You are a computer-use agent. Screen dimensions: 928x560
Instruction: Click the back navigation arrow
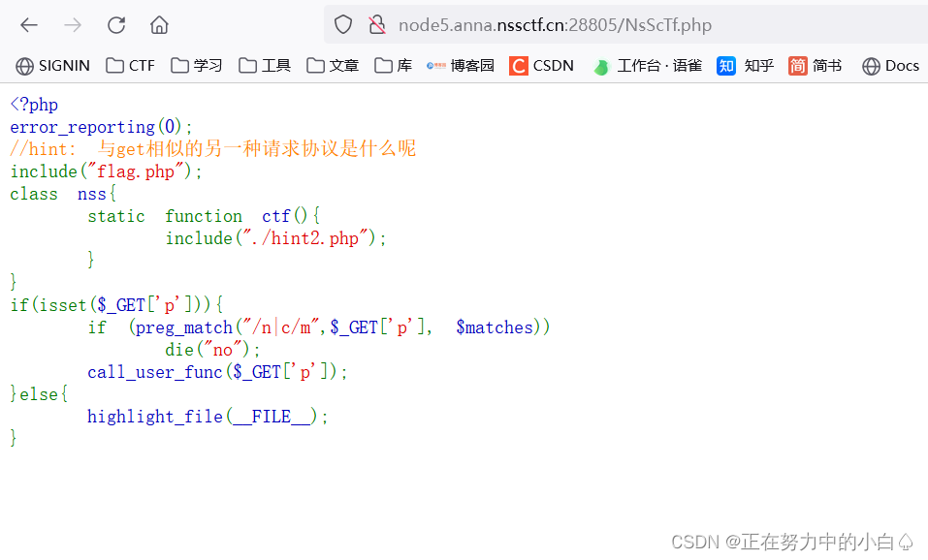coord(28,25)
